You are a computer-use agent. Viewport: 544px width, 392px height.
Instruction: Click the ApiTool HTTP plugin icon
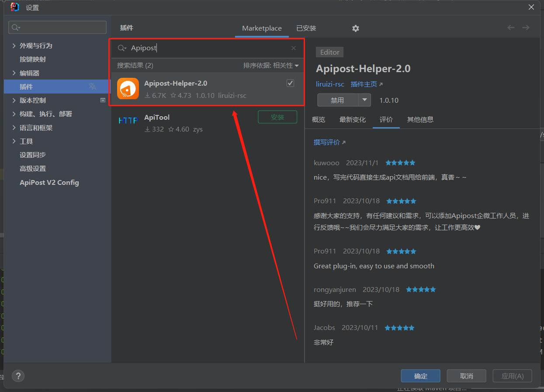128,120
